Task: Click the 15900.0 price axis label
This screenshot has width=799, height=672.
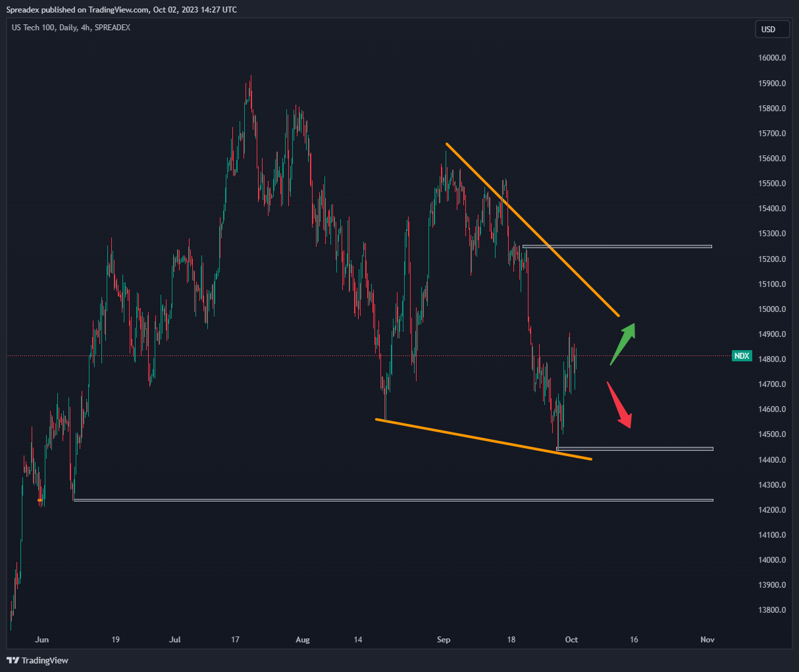Action: [x=772, y=84]
